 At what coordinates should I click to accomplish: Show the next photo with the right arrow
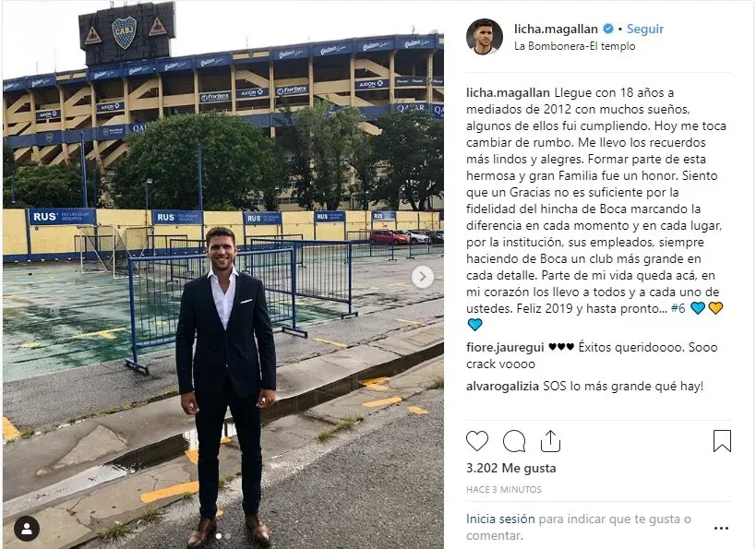423,277
